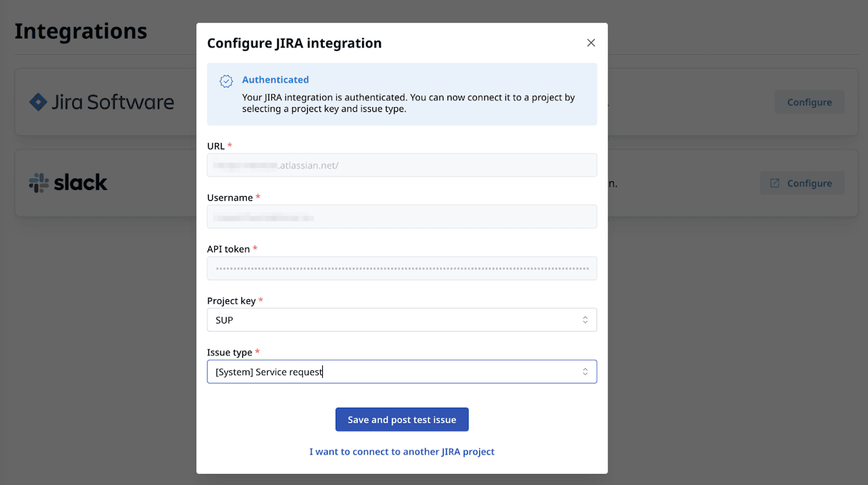This screenshot has height=485, width=868.
Task: Click the stepper chevrons on Issue type field
Action: point(585,371)
